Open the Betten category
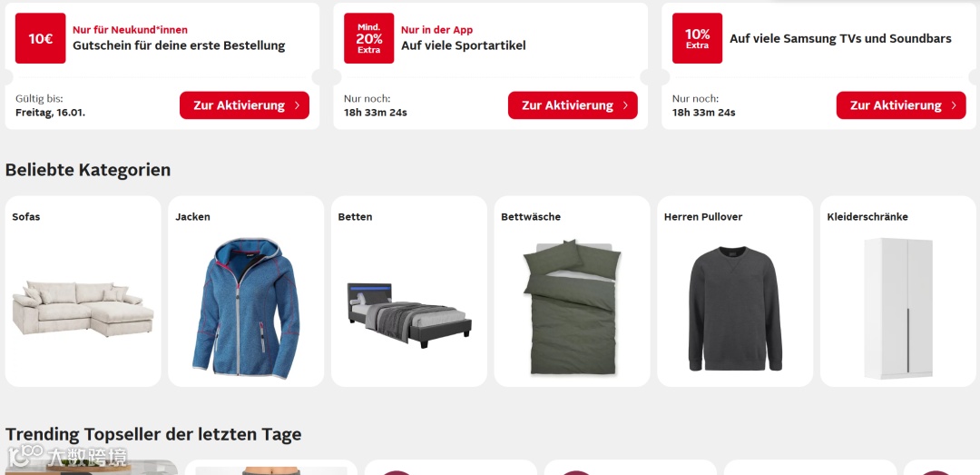This screenshot has height=475, width=980. pos(409,291)
